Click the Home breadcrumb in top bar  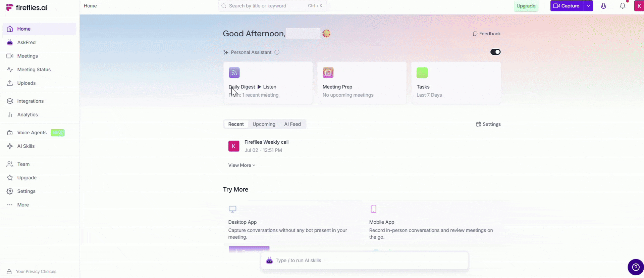tap(90, 6)
